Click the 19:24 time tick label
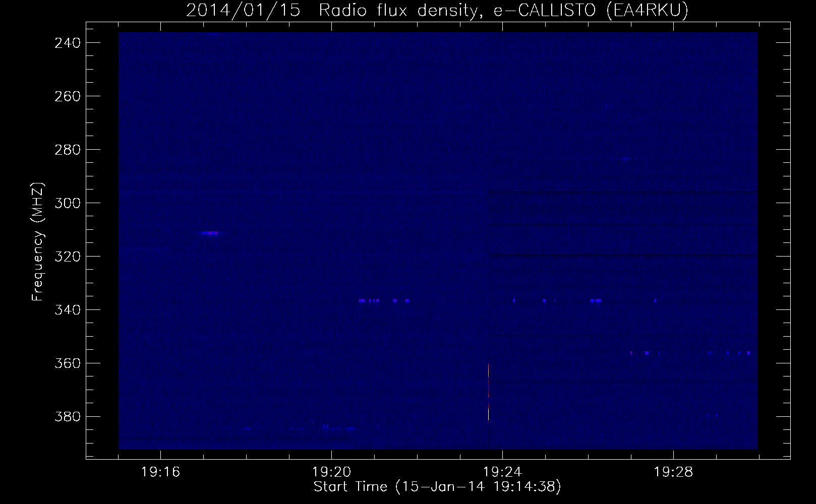 click(x=502, y=472)
